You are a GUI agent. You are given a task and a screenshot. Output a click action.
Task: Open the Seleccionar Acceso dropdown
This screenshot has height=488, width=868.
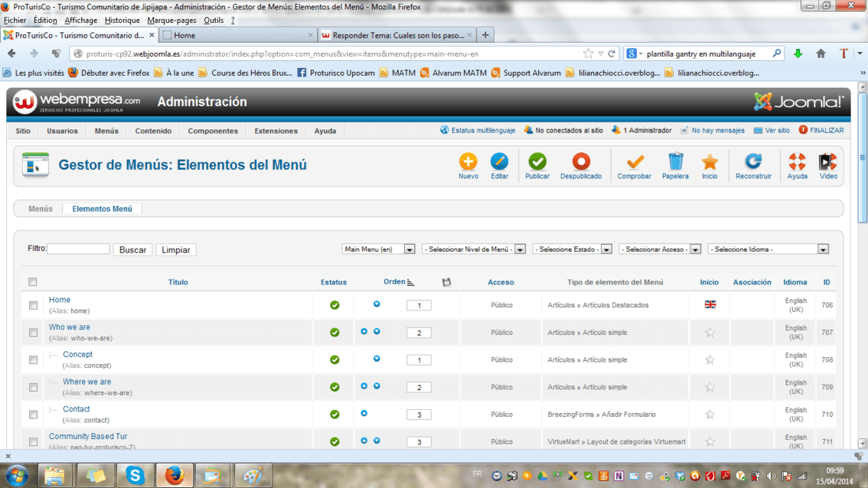660,250
